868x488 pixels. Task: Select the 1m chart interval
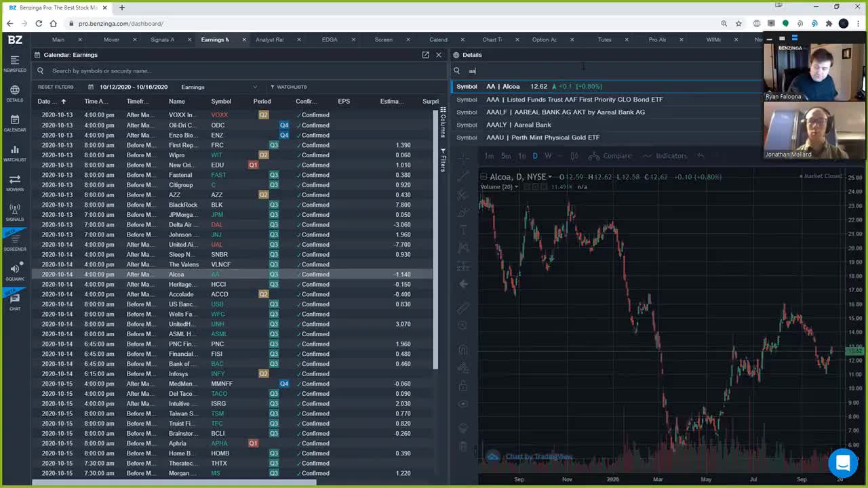pos(489,156)
